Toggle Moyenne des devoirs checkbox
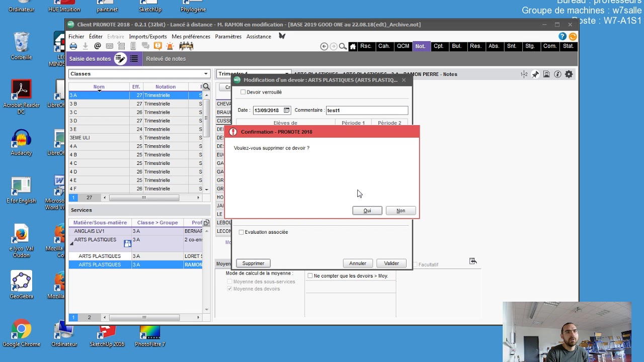This screenshot has width=644, height=362. click(x=230, y=289)
